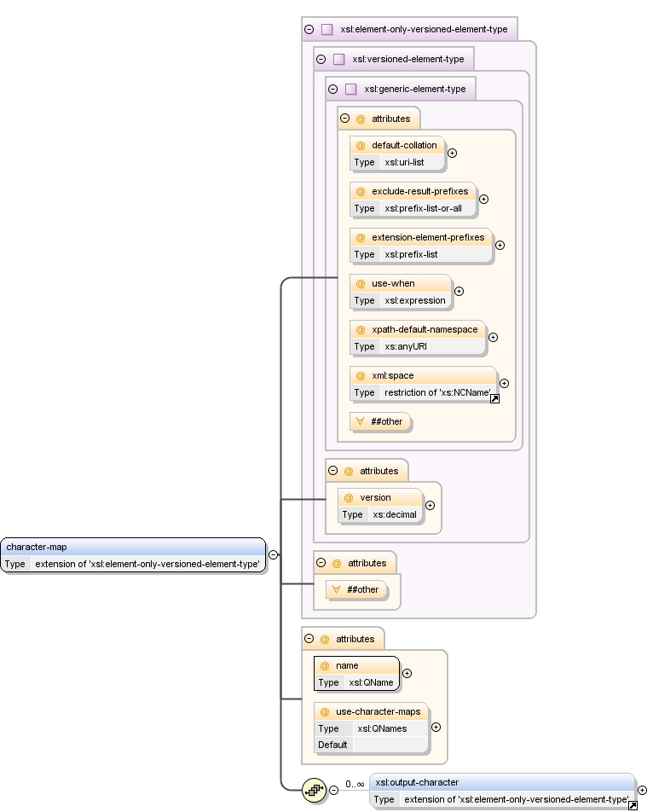
Task: Click the @ icon of version attribute
Action: (x=349, y=497)
